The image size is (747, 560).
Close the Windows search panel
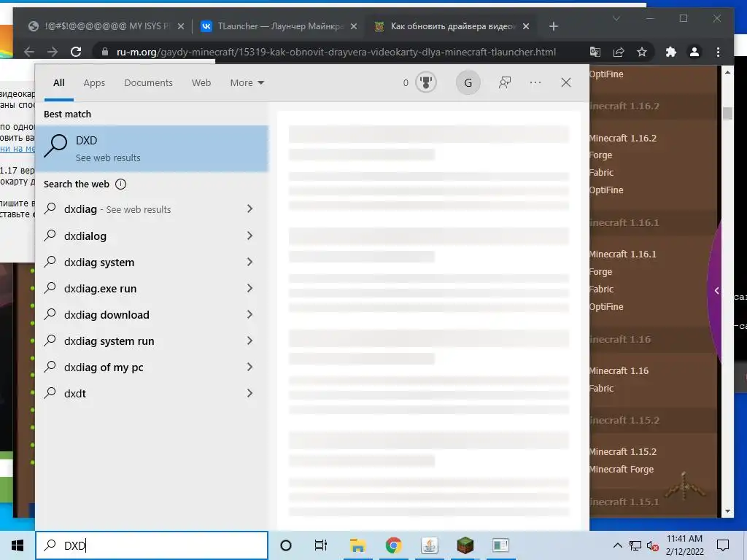point(566,83)
